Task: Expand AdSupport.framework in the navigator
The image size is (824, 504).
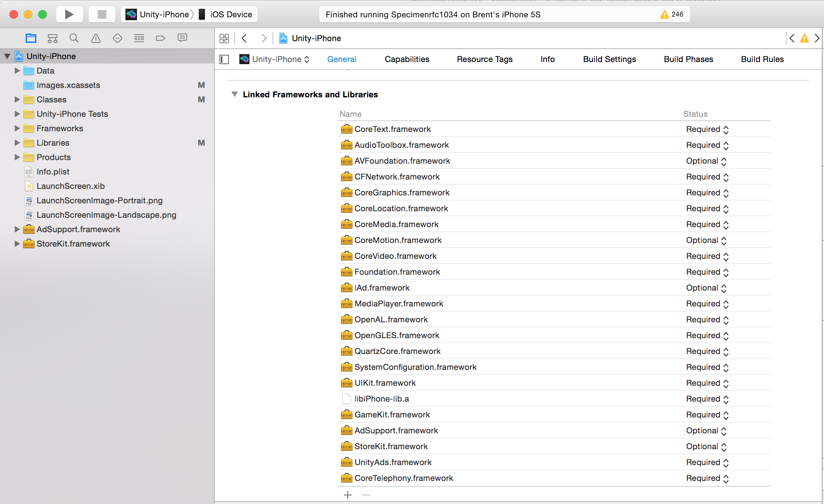Action: (17, 229)
